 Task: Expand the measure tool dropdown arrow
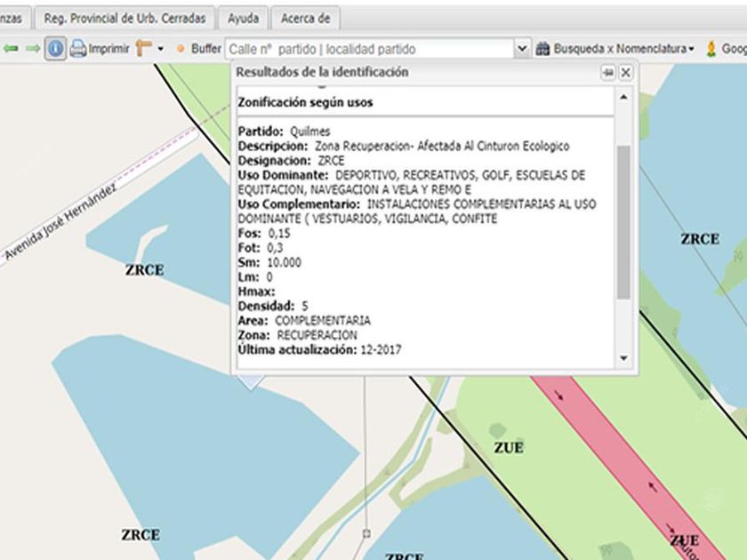pyautogui.click(x=161, y=50)
